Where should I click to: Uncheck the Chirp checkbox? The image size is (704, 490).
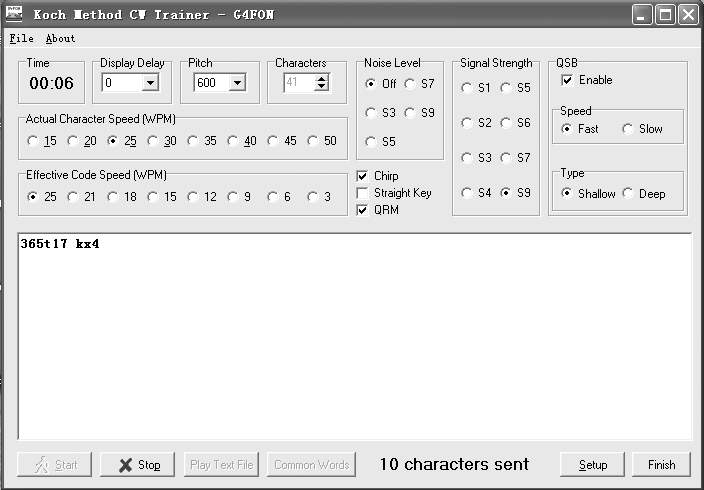click(x=362, y=176)
